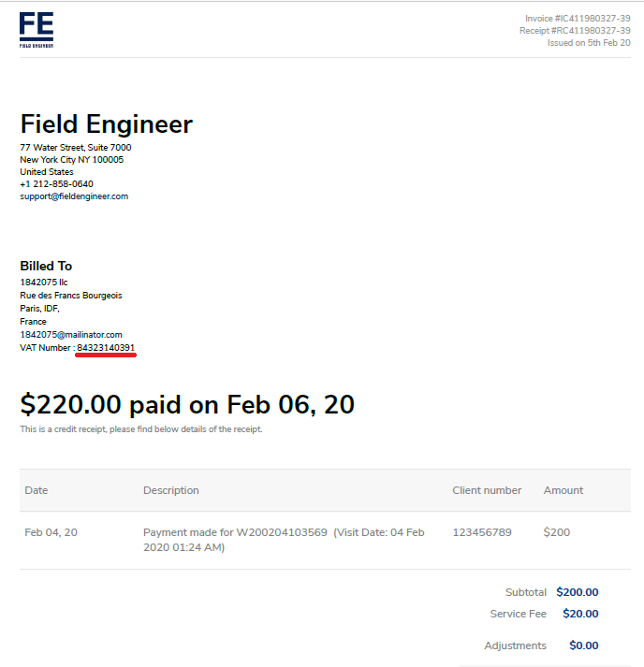Click the FE Field Engineer logo
Screen dimensions: 644x667
[37, 30]
